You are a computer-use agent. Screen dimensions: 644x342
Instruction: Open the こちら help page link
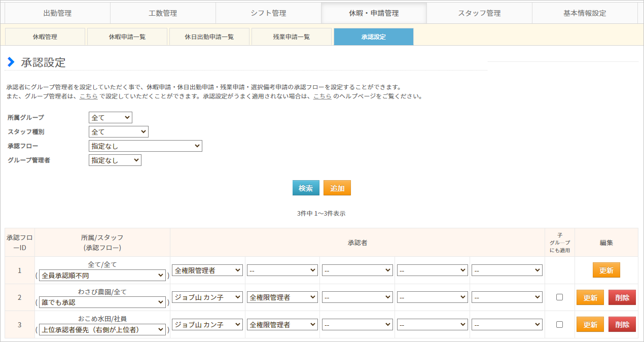click(323, 96)
